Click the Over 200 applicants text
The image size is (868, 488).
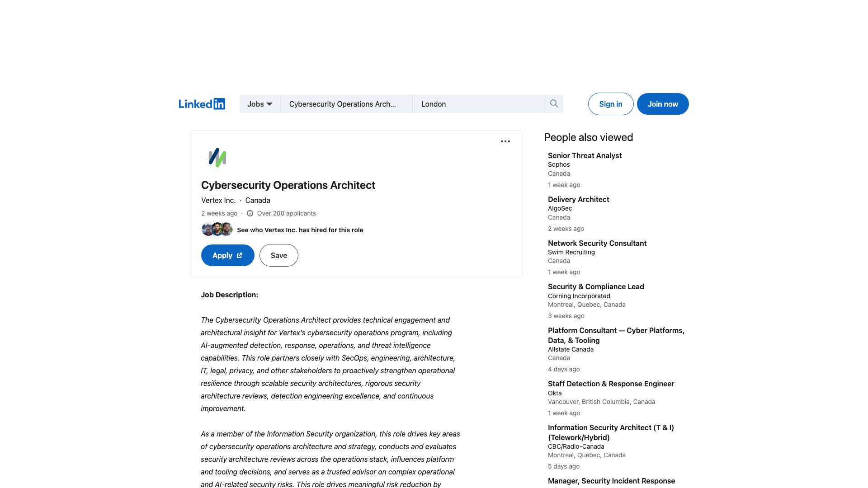(x=287, y=213)
